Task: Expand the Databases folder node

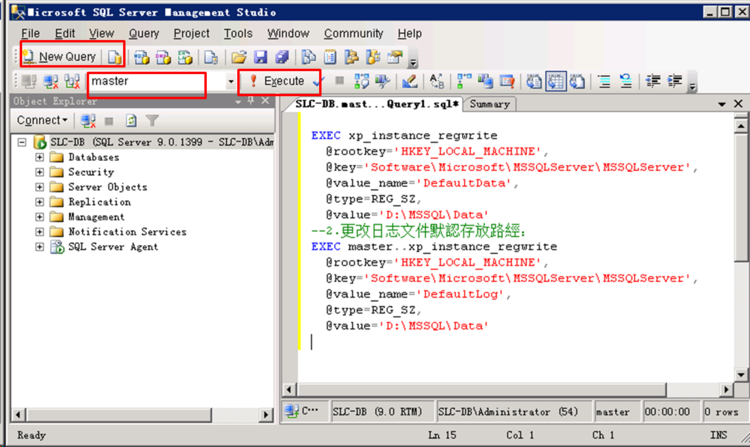Action: [40, 157]
